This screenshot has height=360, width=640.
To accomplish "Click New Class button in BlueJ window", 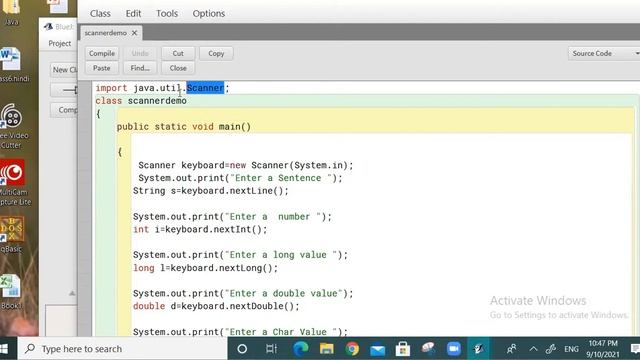I will 64,70.
